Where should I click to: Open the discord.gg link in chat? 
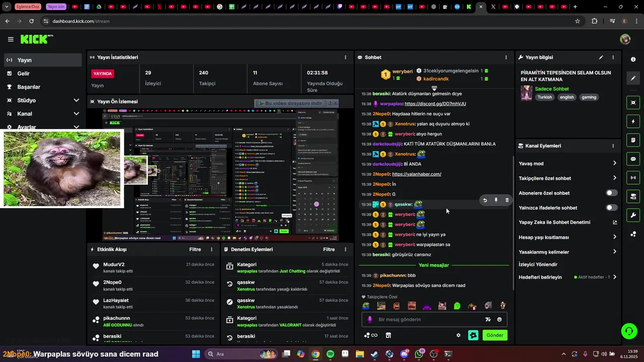pos(435,104)
